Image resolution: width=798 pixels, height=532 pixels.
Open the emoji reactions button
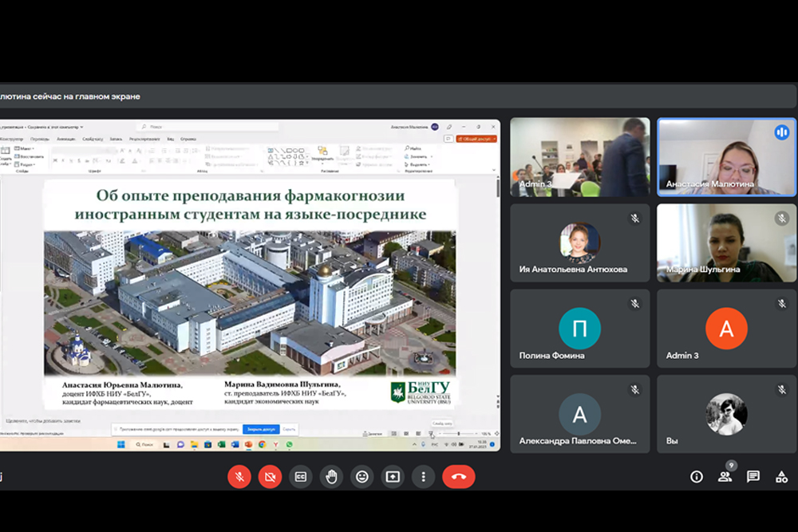click(x=362, y=477)
